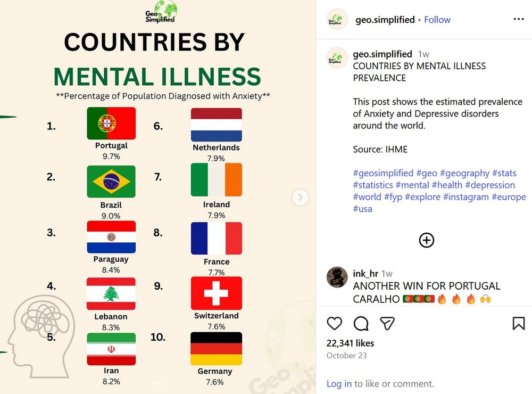Open the #geosimplified hashtag
Screen dimensions: 532x394
tap(383, 173)
